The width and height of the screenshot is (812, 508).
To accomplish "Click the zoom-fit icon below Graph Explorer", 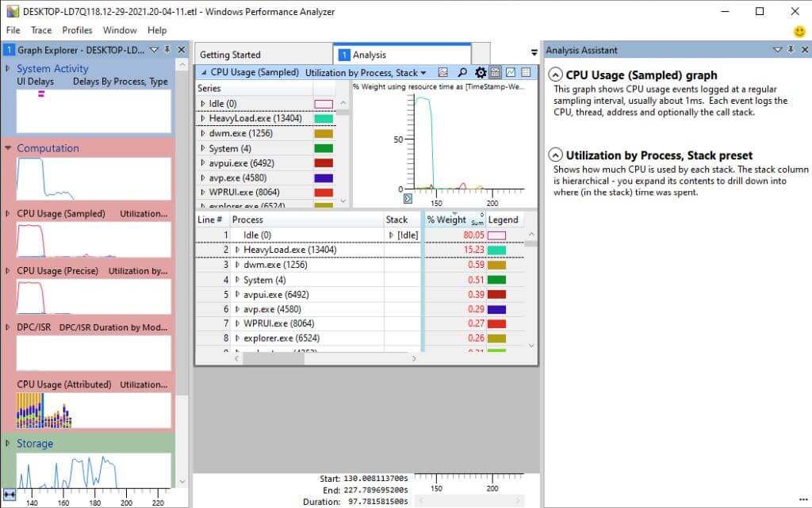I will point(10,494).
